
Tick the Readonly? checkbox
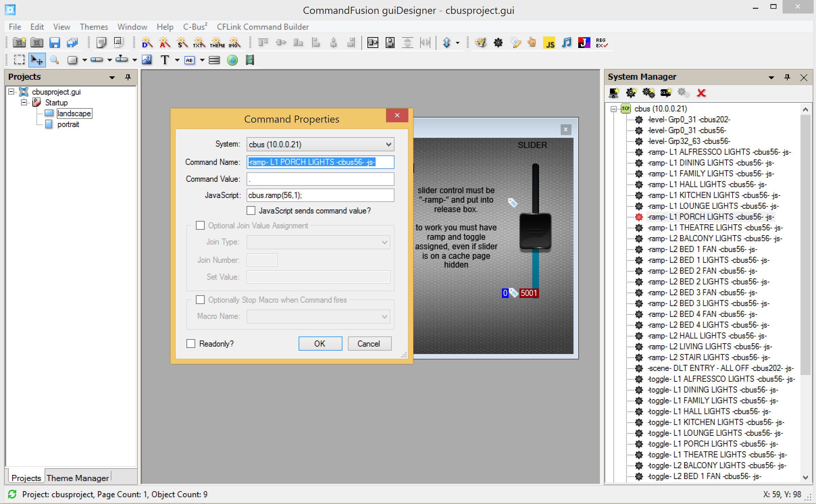tap(191, 344)
